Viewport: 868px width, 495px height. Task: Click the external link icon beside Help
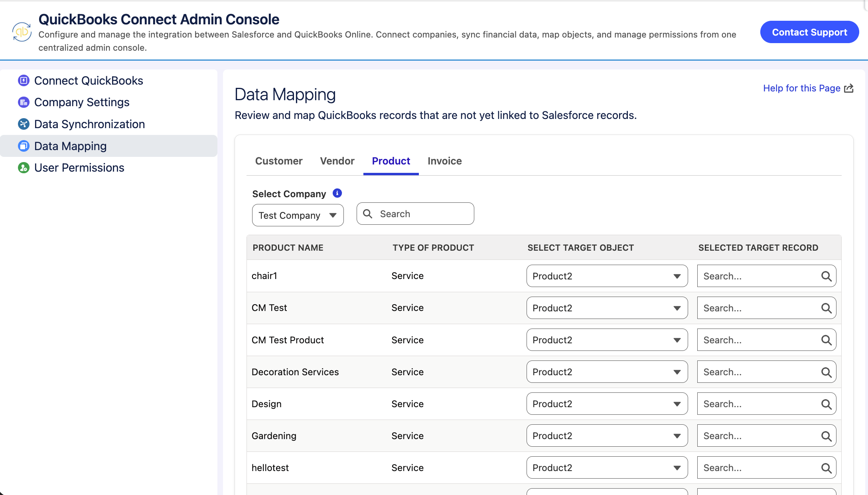(849, 88)
